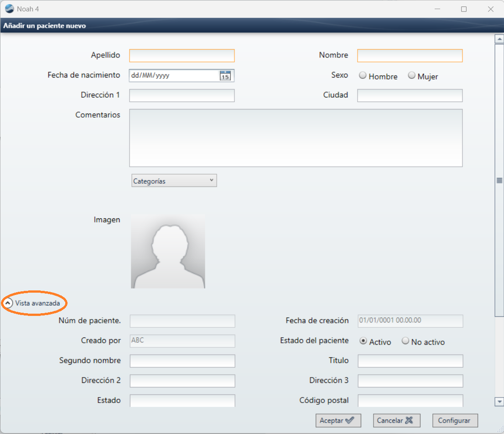This screenshot has height=434, width=504.
Task: Open the Categorías dropdown
Action: coord(174,181)
